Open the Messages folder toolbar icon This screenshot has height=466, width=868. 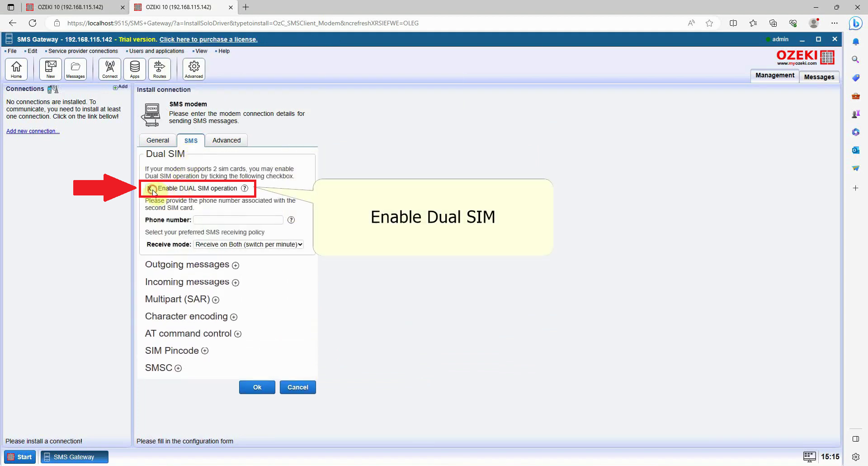[75, 69]
